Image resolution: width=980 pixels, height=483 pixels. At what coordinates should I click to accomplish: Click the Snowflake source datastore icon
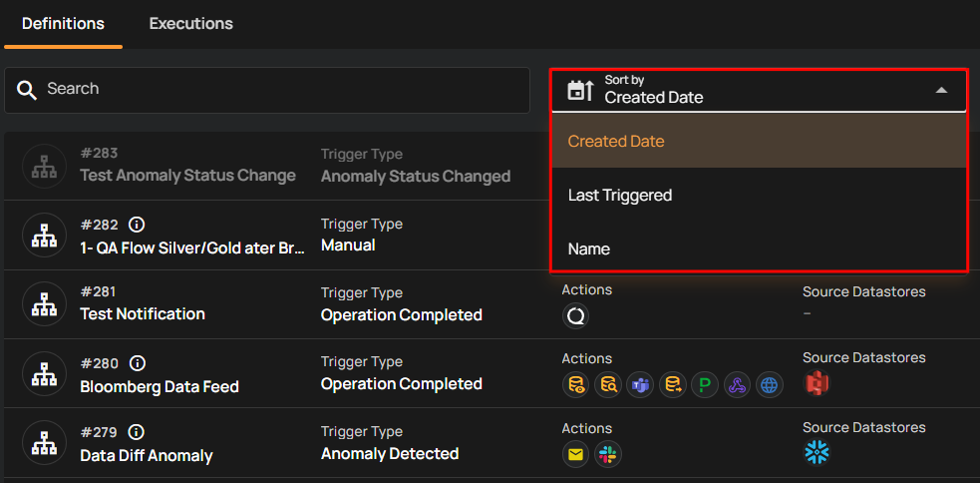coord(817,452)
